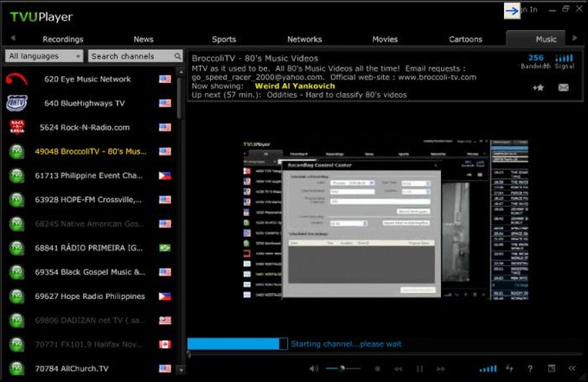Select channel 69806 DADIZAN net TV
The width and height of the screenshot is (588, 382).
[88, 320]
